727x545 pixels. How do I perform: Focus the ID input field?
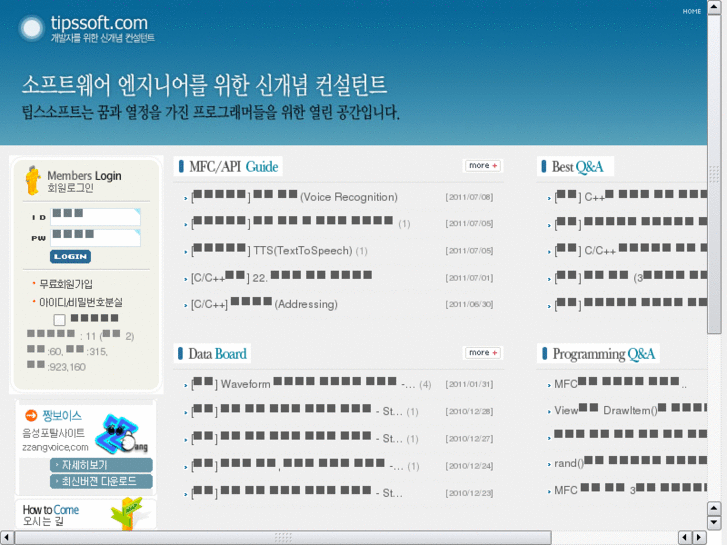coord(95,217)
